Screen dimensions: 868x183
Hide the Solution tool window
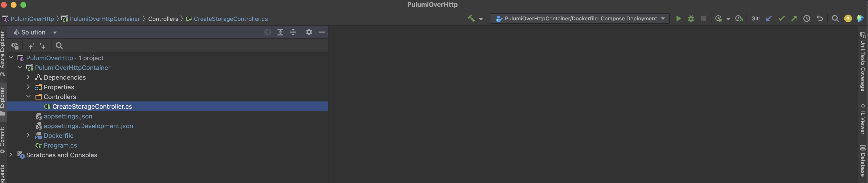322,32
